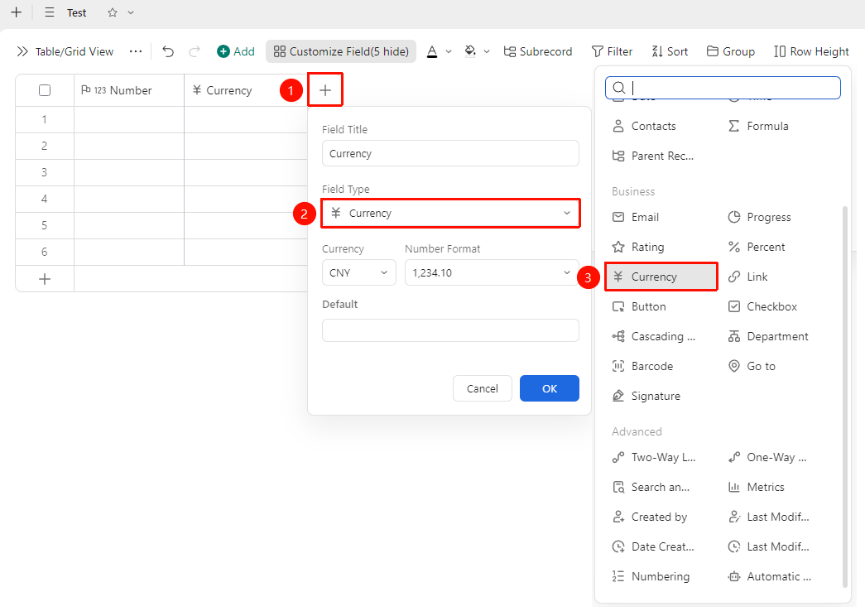Click the new tab plus at top left
This screenshot has width=865, height=616.
(17, 12)
